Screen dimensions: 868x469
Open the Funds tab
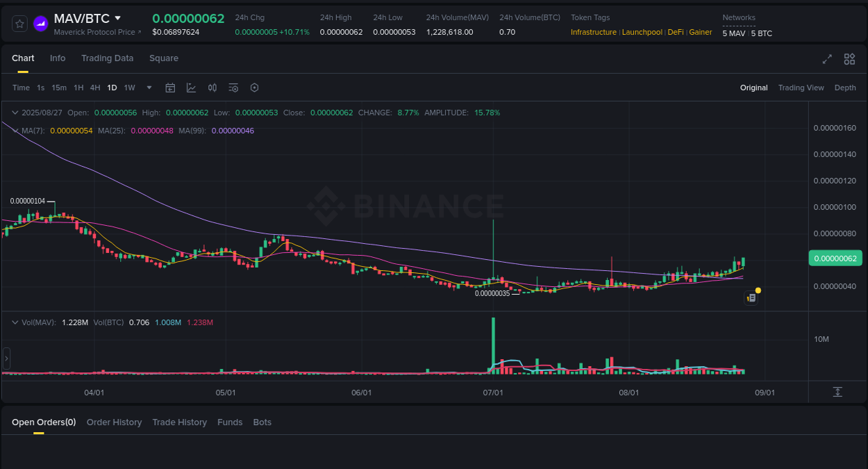click(x=230, y=422)
